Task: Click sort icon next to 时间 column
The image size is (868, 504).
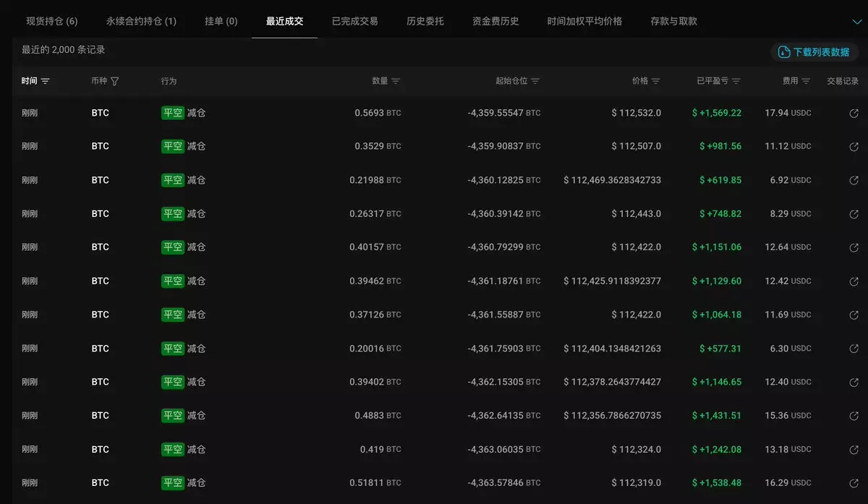Action: 46,82
